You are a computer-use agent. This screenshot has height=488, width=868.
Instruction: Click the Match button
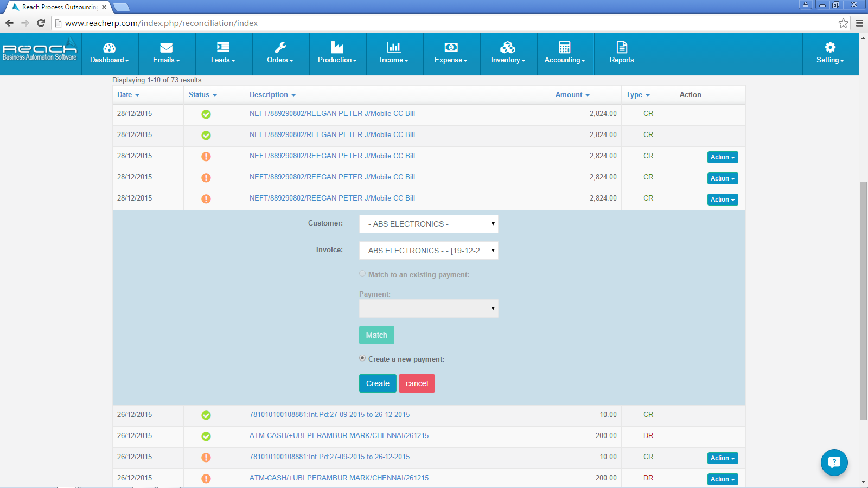pos(376,335)
